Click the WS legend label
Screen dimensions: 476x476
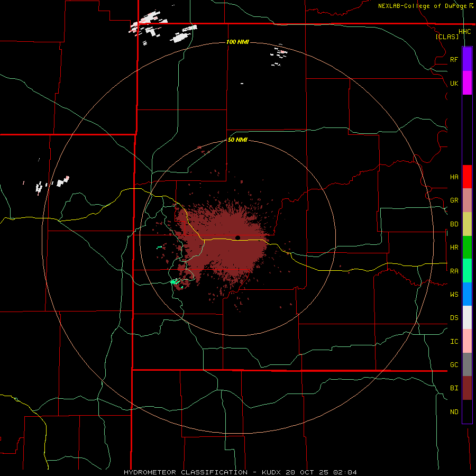coord(454,294)
